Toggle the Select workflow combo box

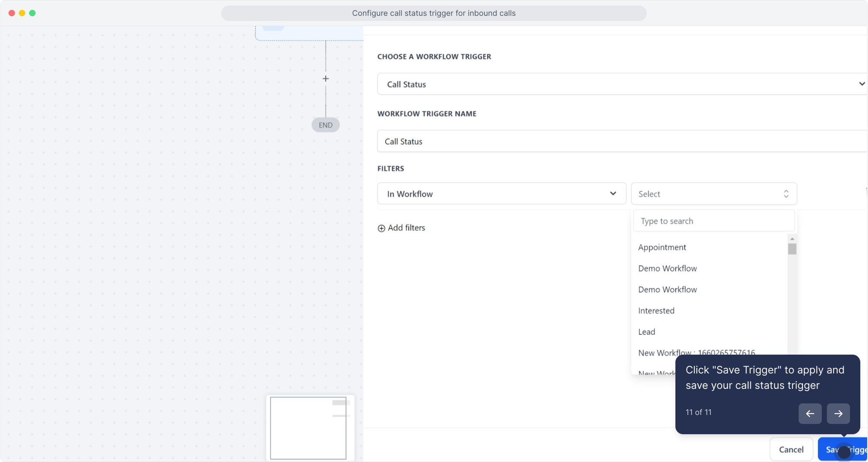713,194
